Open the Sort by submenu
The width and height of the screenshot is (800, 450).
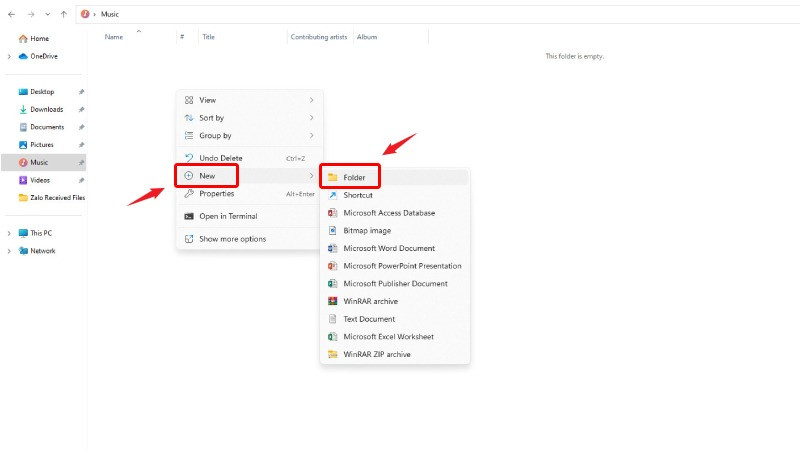tap(249, 118)
